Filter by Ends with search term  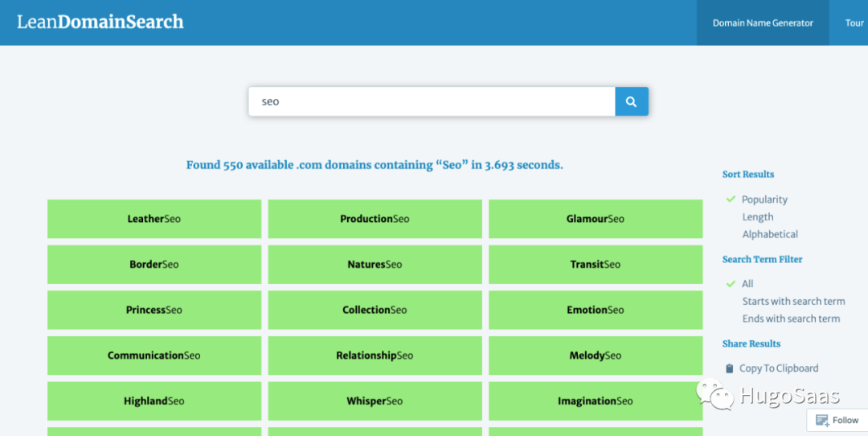pos(791,319)
